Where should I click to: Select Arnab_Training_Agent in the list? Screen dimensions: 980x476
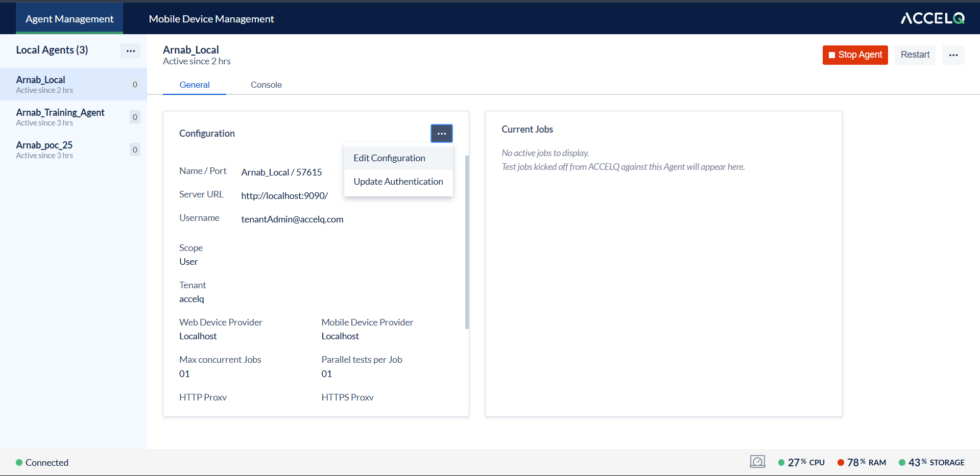point(74,117)
